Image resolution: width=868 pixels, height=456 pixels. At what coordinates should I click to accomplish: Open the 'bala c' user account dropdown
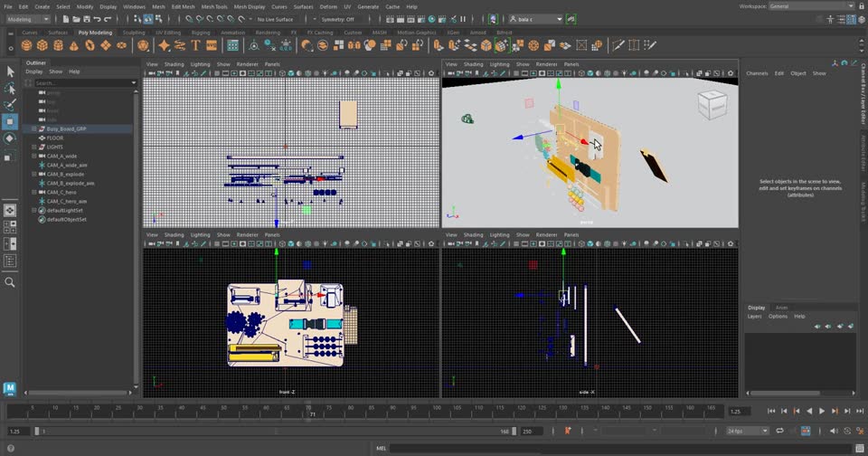[x=535, y=19]
